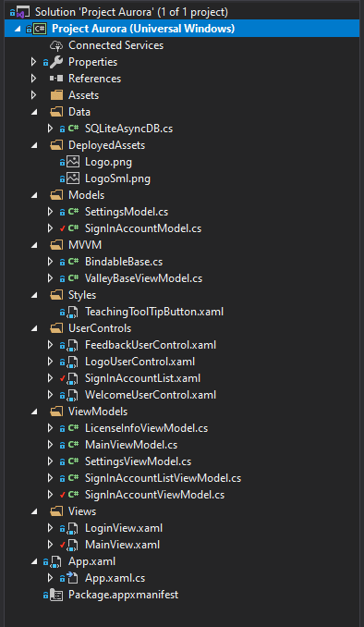Click the XAML icon of SignInAccountList.xaml

73,378
